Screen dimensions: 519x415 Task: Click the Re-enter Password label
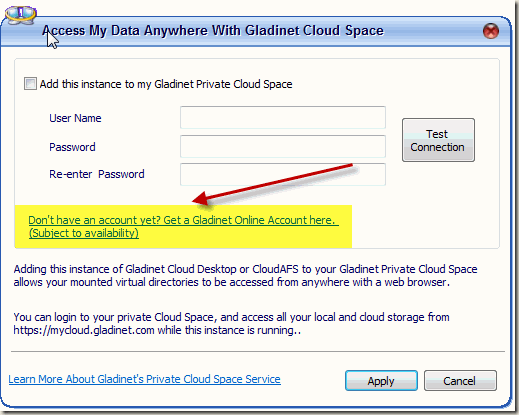[97, 174]
